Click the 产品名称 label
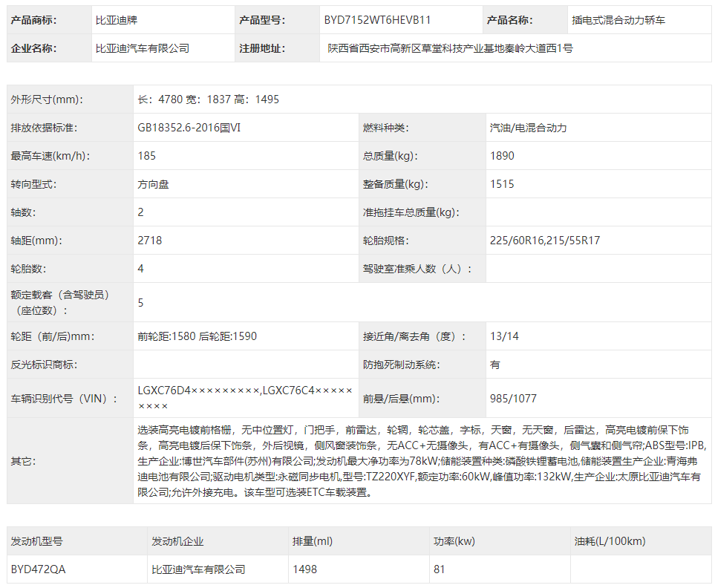Screen dimensions: 715x588 510,20
